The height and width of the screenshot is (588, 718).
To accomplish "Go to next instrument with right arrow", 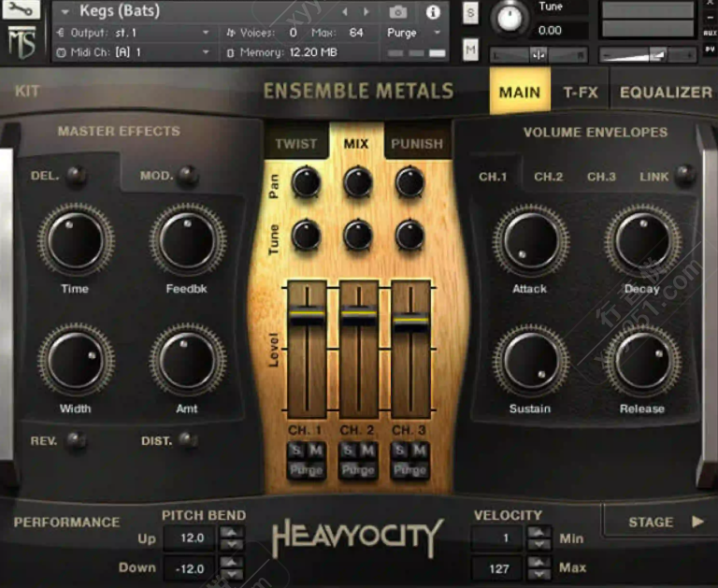I will tap(366, 12).
